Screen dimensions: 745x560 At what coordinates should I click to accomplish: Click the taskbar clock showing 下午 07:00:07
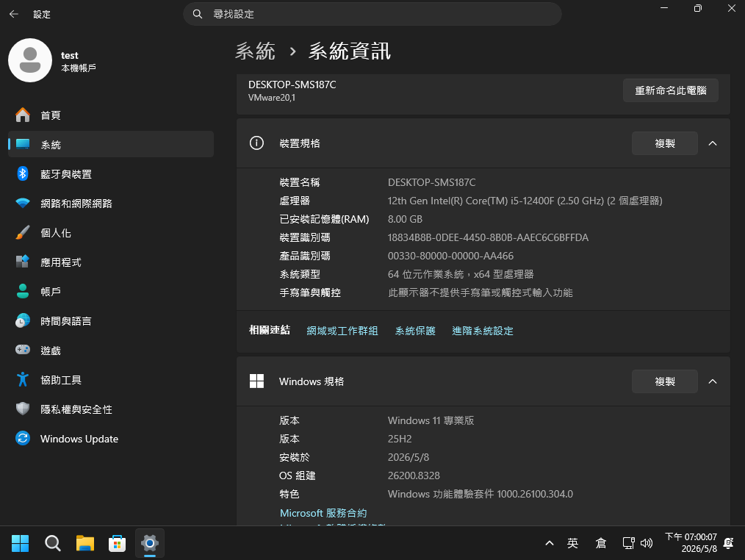tap(691, 543)
